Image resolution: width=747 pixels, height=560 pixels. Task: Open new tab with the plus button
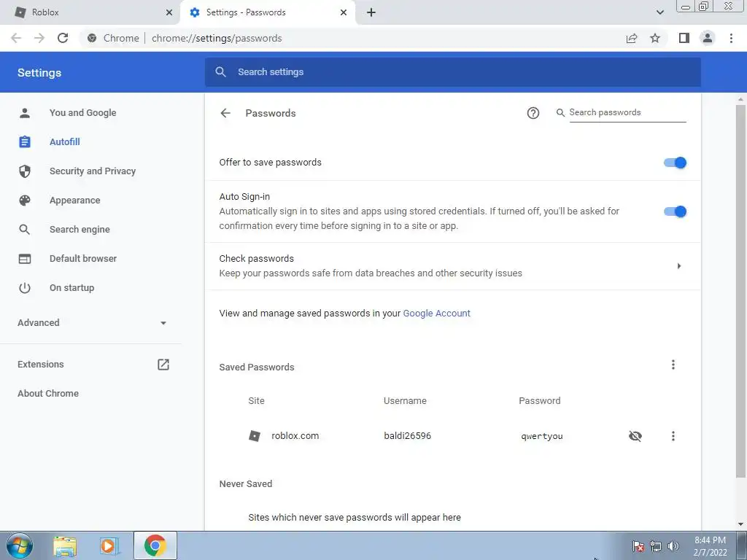[371, 12]
